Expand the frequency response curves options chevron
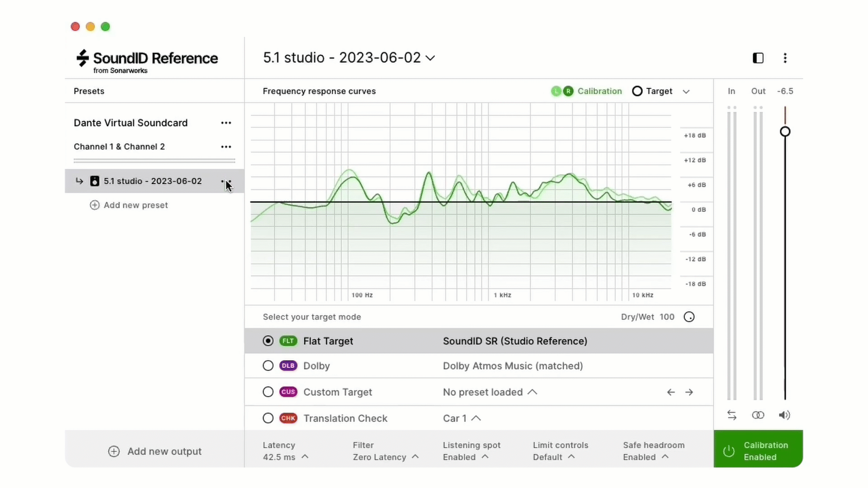 click(x=686, y=92)
